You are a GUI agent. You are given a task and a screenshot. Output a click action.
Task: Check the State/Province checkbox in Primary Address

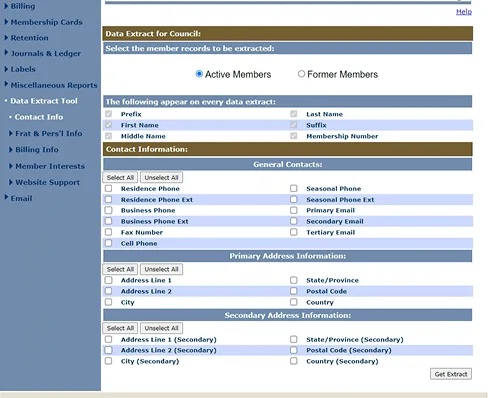point(293,280)
